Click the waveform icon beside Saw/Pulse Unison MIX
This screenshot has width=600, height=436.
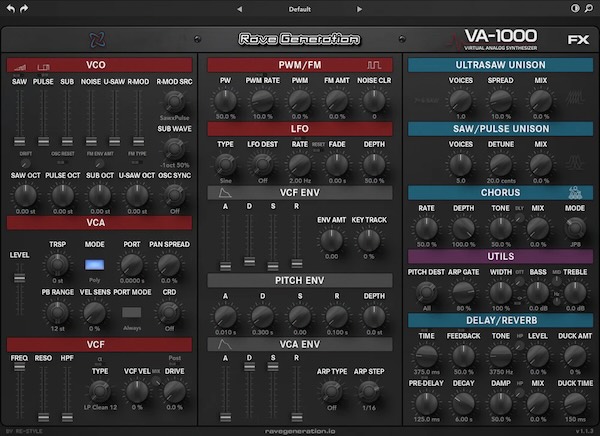575,163
